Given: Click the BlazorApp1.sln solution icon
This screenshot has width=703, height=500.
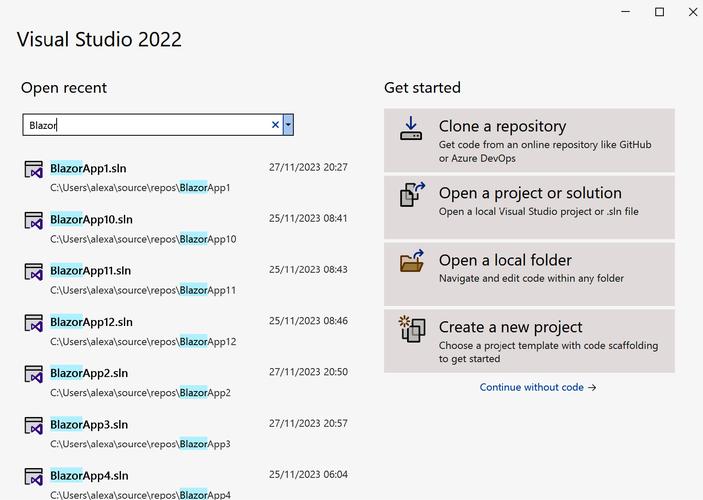Looking at the screenshot, I should click(34, 170).
